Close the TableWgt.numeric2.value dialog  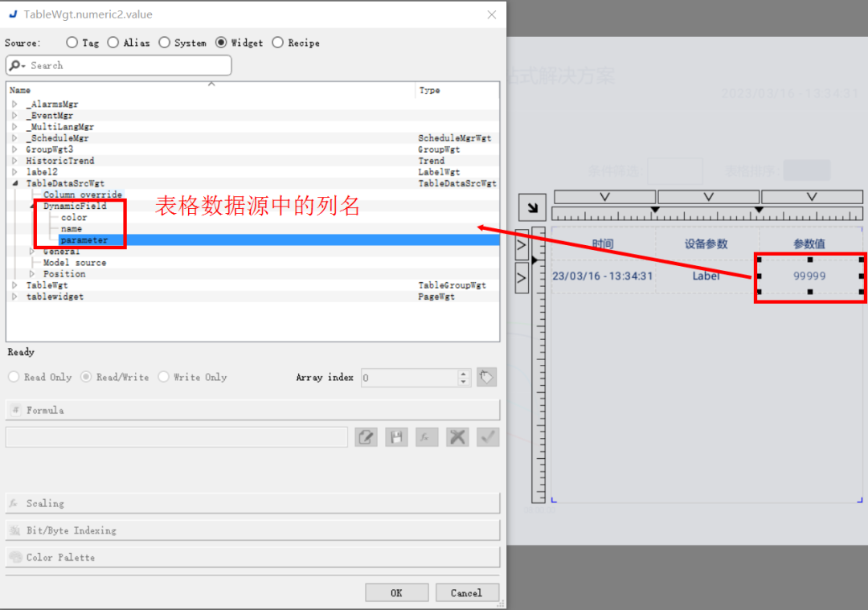click(492, 14)
